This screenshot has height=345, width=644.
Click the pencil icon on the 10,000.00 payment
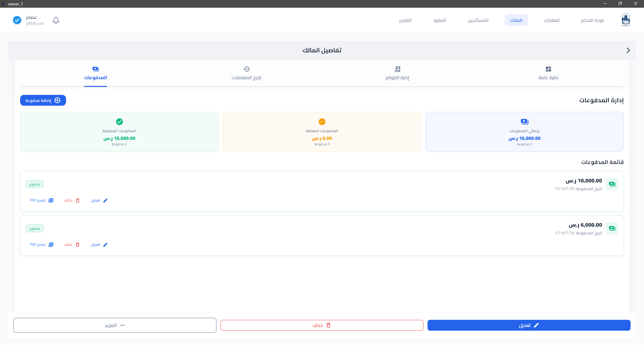point(105,200)
